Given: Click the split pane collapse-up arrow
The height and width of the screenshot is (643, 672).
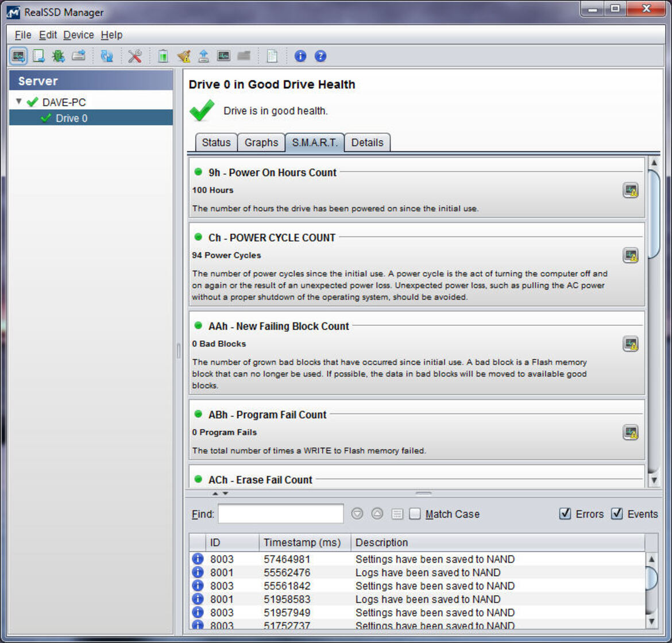Looking at the screenshot, I should click(x=215, y=494).
